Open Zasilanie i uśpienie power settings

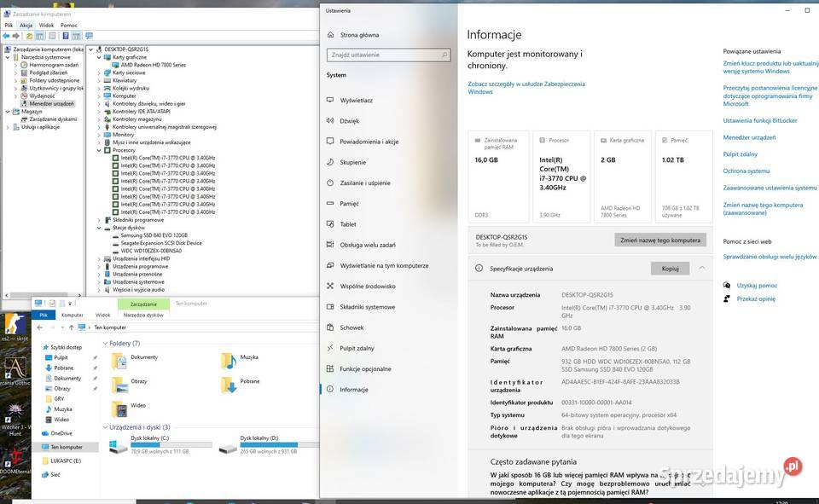tap(330, 182)
